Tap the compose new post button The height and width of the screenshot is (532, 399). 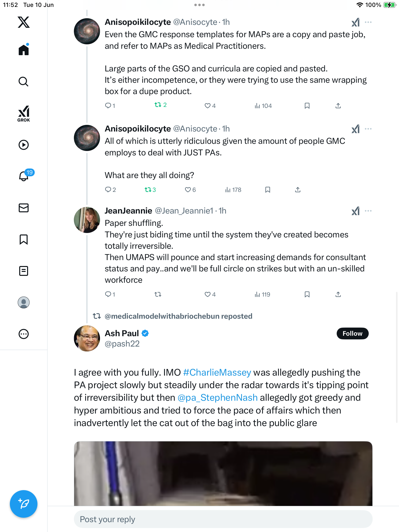pyautogui.click(x=24, y=504)
